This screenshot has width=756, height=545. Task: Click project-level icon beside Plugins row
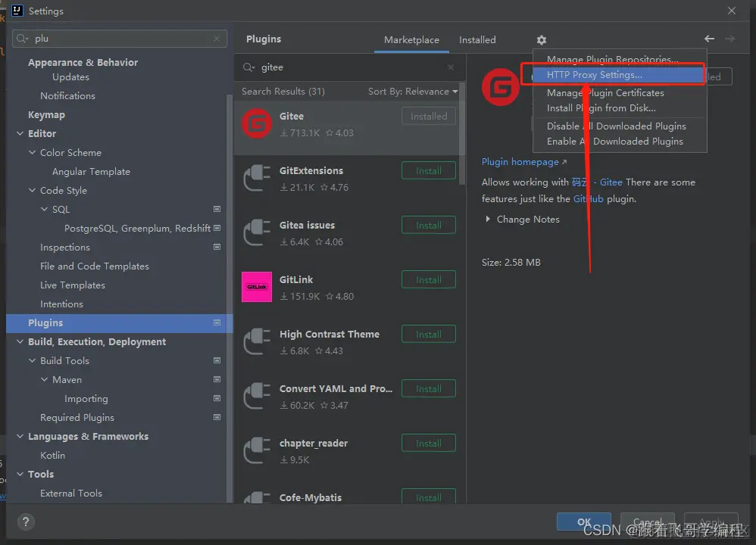click(217, 322)
